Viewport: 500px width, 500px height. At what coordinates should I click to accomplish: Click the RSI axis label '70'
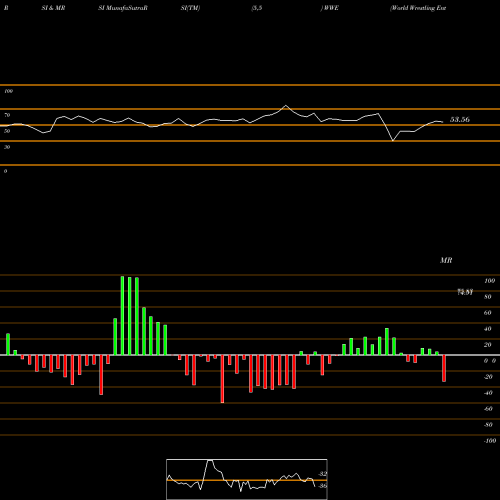[x=7, y=115]
